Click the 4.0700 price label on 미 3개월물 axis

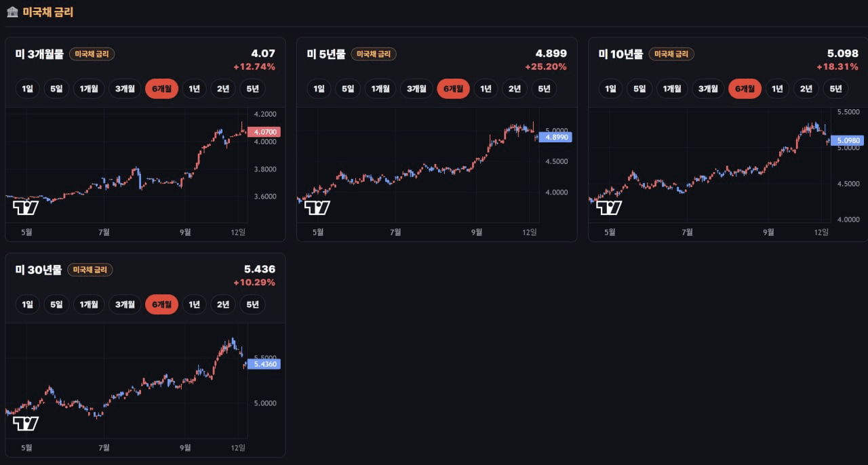coord(264,132)
